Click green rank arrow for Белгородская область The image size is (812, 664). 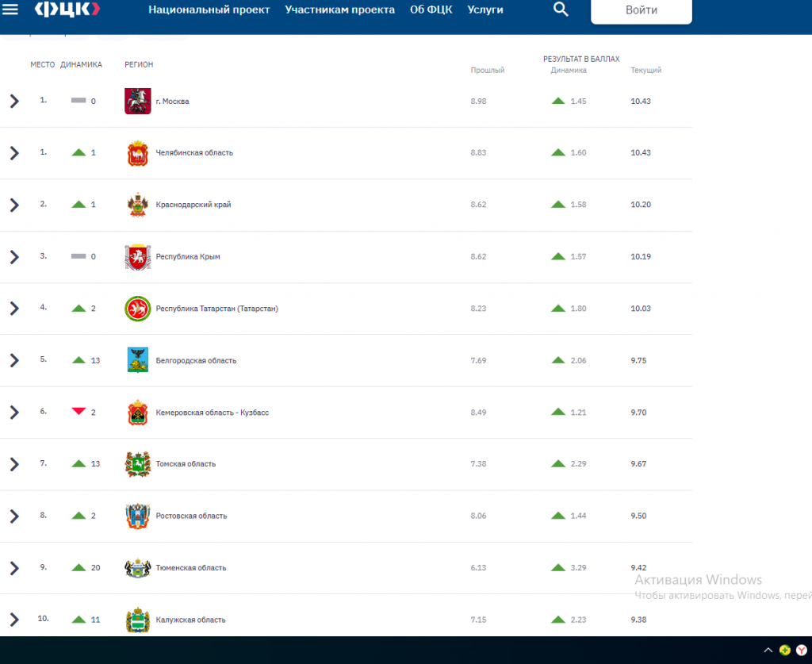tap(79, 360)
